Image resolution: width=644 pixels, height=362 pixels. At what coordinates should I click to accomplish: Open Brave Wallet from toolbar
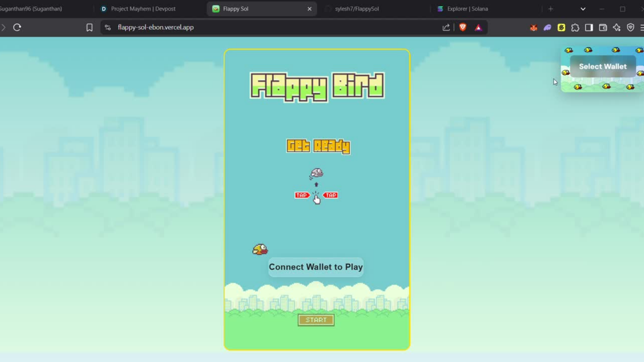[x=603, y=27]
